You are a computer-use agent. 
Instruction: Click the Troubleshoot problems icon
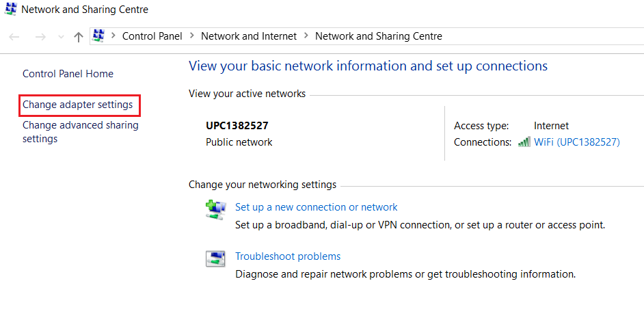[215, 258]
